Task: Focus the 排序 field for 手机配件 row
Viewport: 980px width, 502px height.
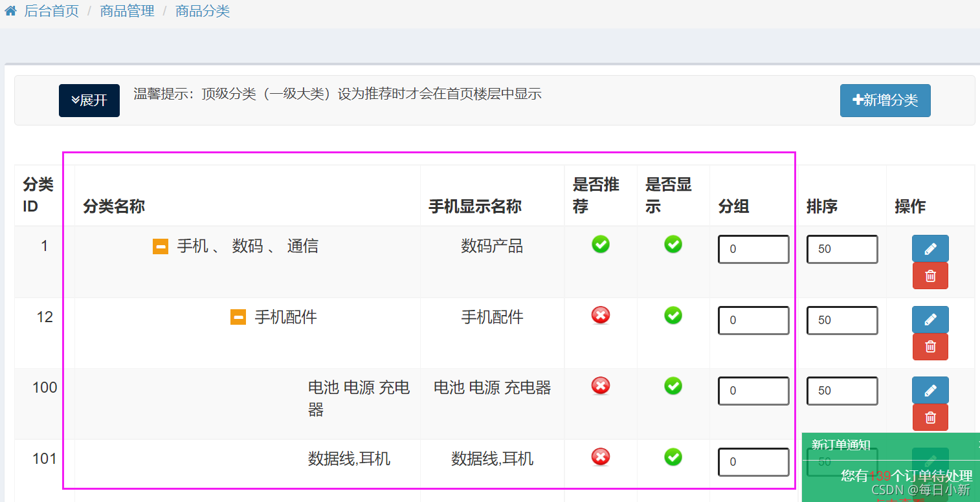Action: (842, 320)
